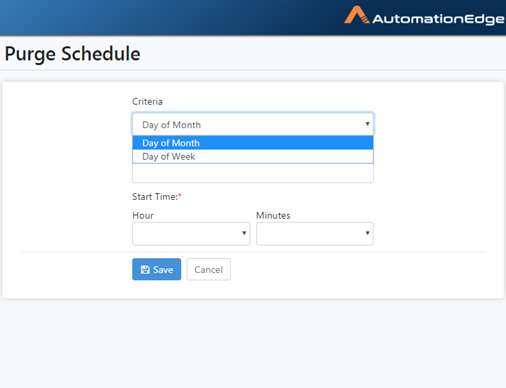Screen dimensions: 506x388
Task: Cancel the purge schedule form
Action: [x=208, y=269]
